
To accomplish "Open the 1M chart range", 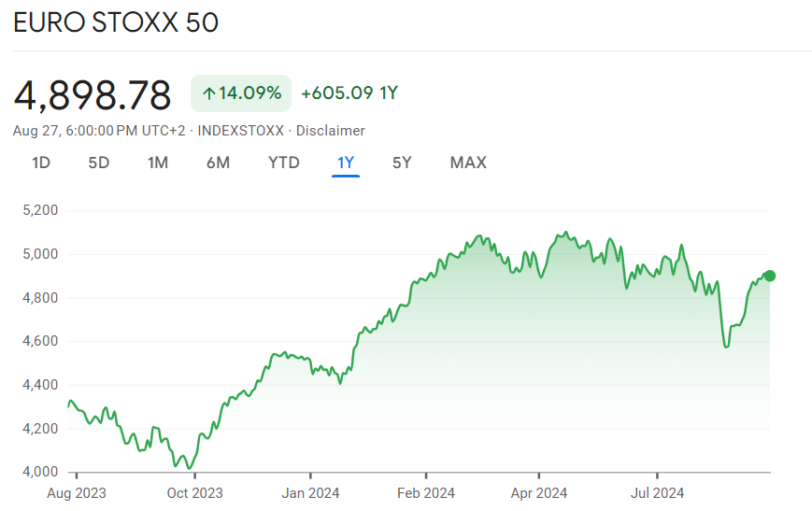I will point(158,163).
